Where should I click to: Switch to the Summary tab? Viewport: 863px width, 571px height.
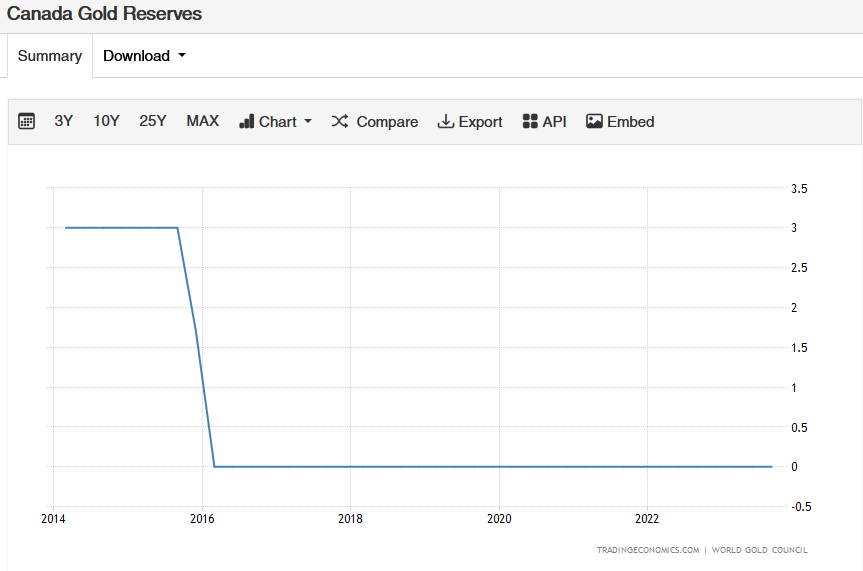click(x=50, y=56)
